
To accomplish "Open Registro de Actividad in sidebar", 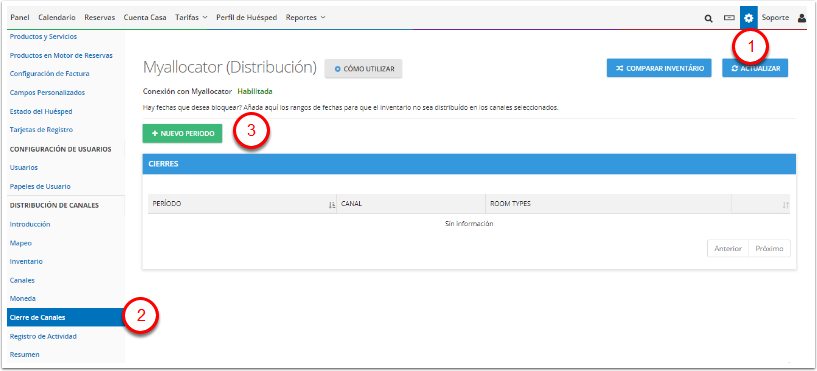I will 43,337.
